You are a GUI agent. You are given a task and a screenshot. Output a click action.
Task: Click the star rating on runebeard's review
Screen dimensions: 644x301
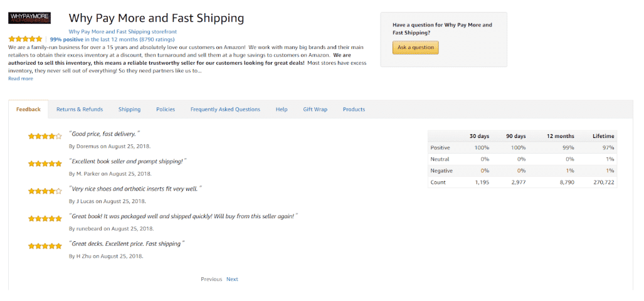point(45,218)
